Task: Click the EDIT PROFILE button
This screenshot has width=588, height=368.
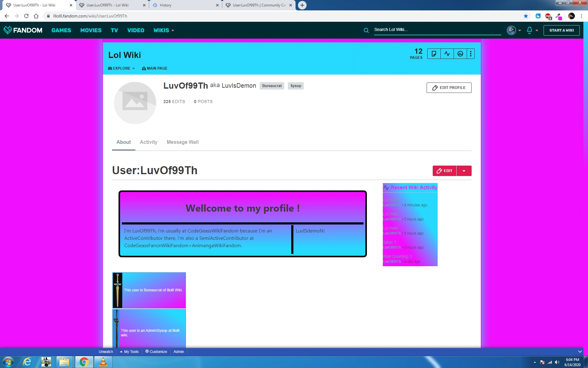Action: (449, 88)
